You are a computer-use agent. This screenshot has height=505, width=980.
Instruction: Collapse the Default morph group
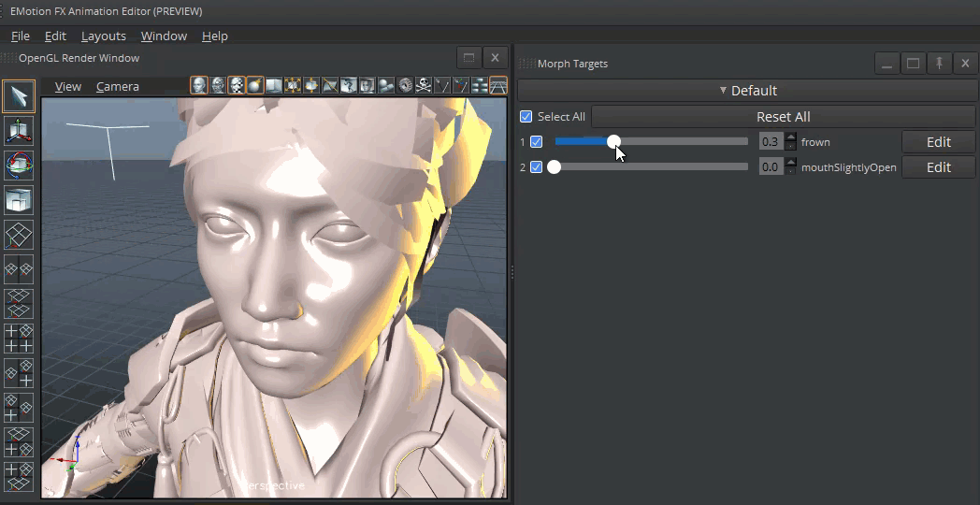(746, 91)
